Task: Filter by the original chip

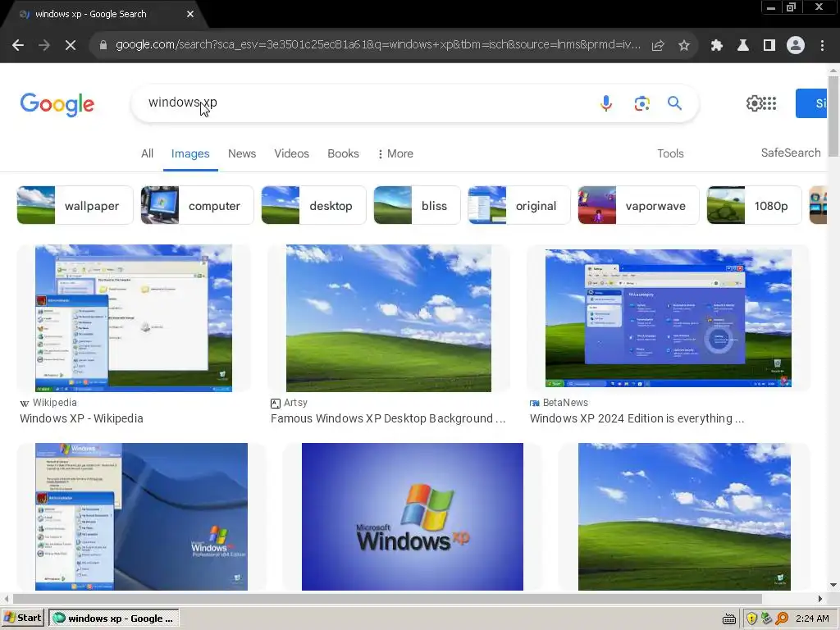Action: click(519, 205)
